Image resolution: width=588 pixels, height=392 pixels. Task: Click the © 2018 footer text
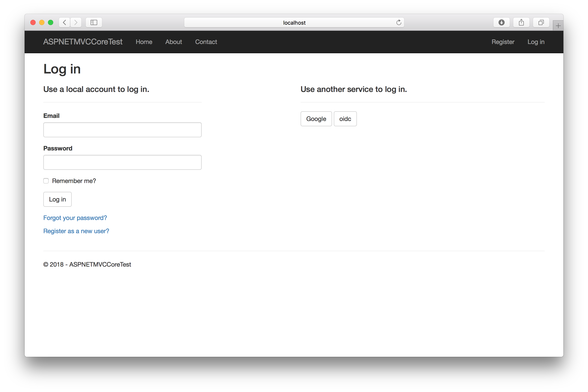[x=87, y=264]
